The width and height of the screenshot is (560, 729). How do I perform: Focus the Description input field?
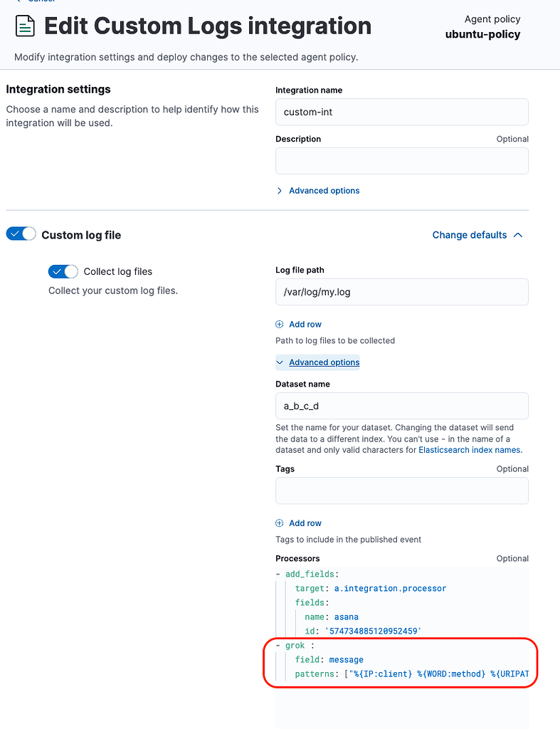(402, 161)
